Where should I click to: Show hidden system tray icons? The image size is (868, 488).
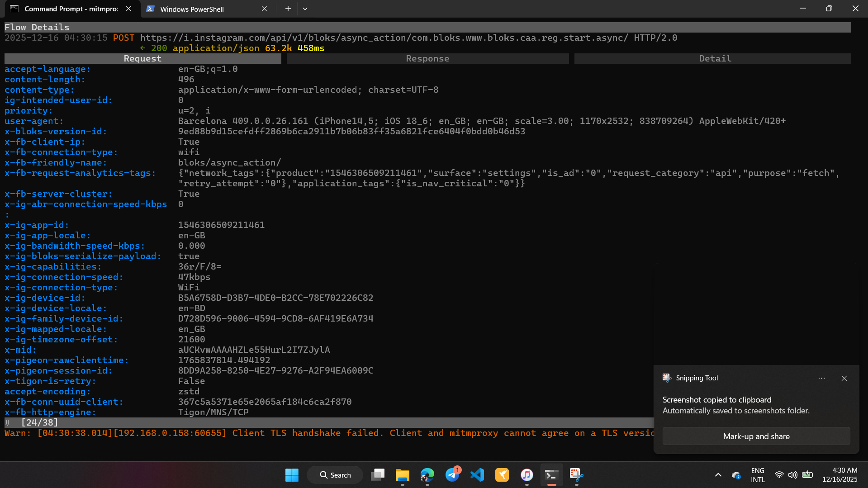(718, 475)
